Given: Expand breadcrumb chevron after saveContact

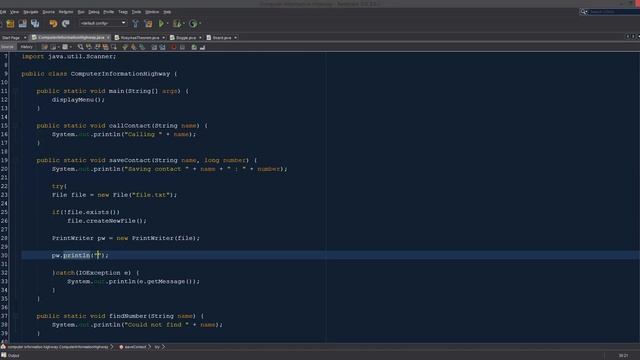Looking at the screenshot, I should click(x=149, y=347).
